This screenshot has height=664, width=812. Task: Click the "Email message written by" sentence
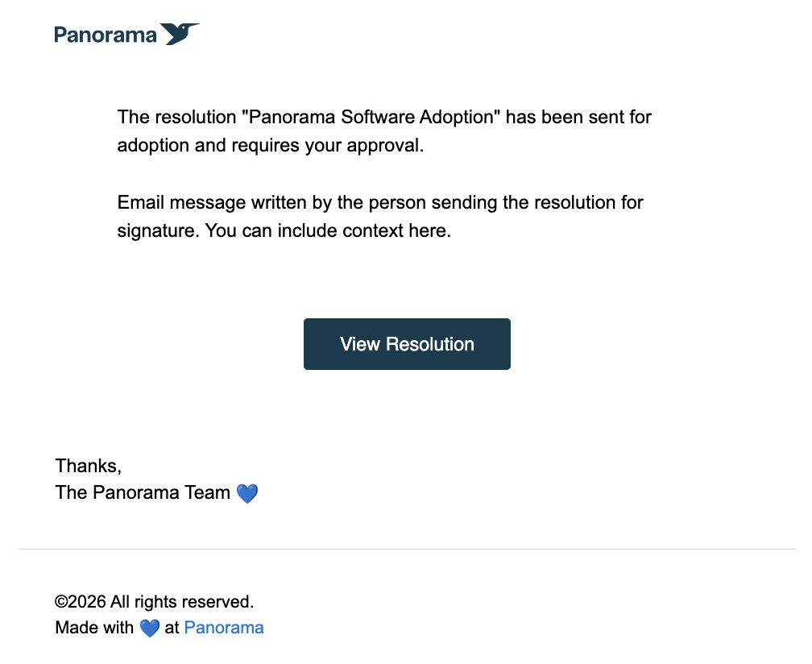point(226,202)
